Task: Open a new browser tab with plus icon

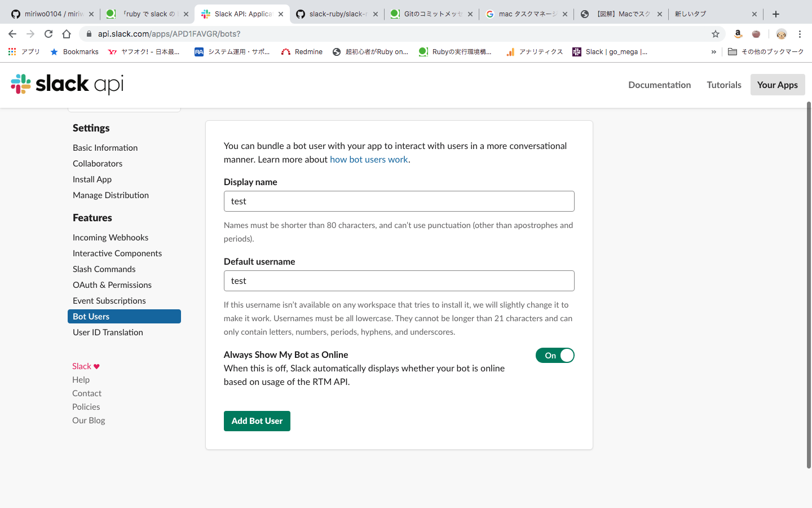Action: [x=776, y=14]
